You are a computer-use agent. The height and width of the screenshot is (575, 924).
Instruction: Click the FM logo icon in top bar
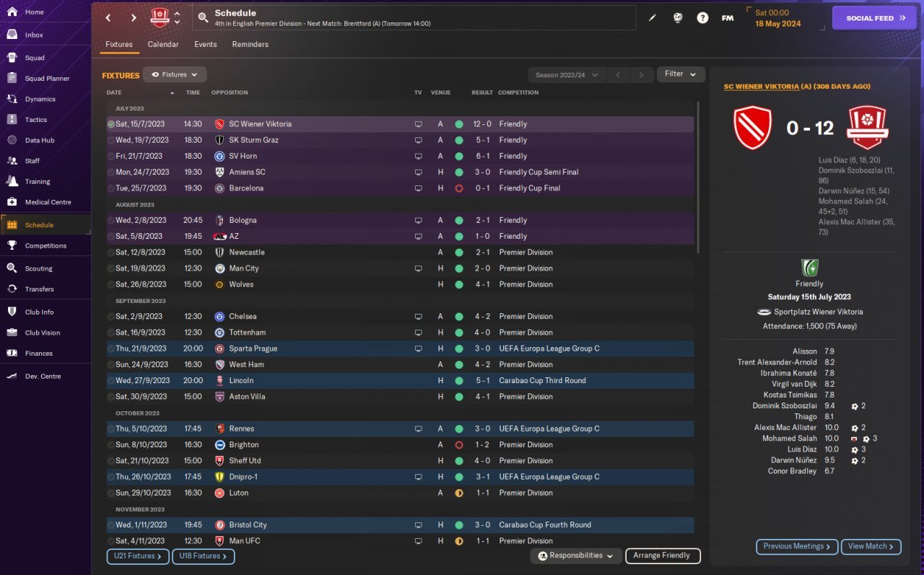(728, 18)
